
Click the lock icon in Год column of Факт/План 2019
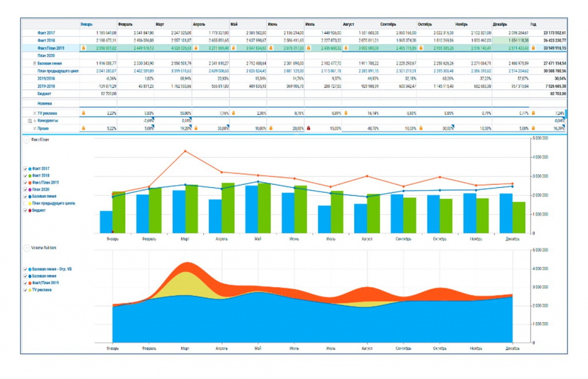pyautogui.click(x=533, y=48)
